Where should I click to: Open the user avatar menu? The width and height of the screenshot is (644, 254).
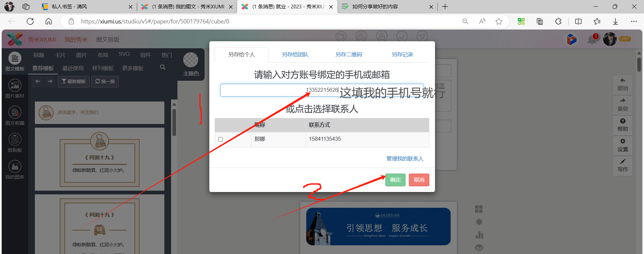pos(610,39)
